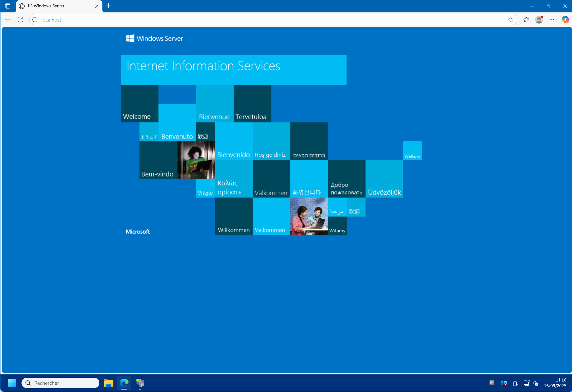Open the tab actions menu icon
This screenshot has height=392, width=572.
[8, 6]
